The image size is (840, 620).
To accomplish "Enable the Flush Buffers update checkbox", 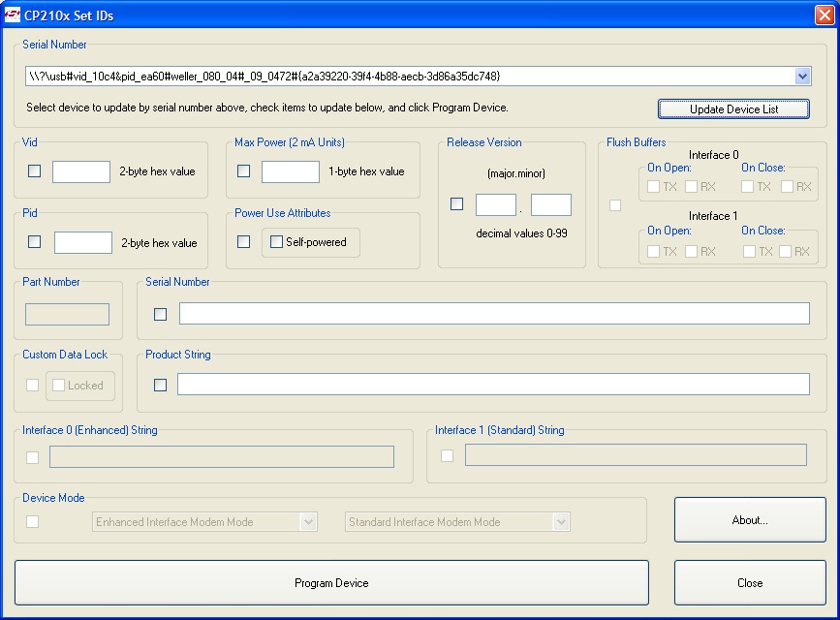I will 615,205.
